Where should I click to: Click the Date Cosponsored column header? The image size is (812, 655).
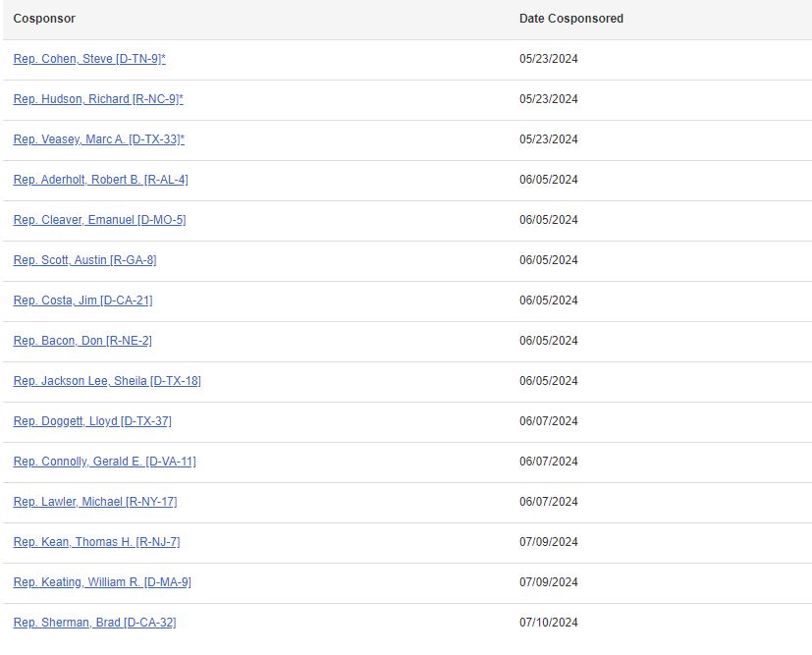(570, 19)
